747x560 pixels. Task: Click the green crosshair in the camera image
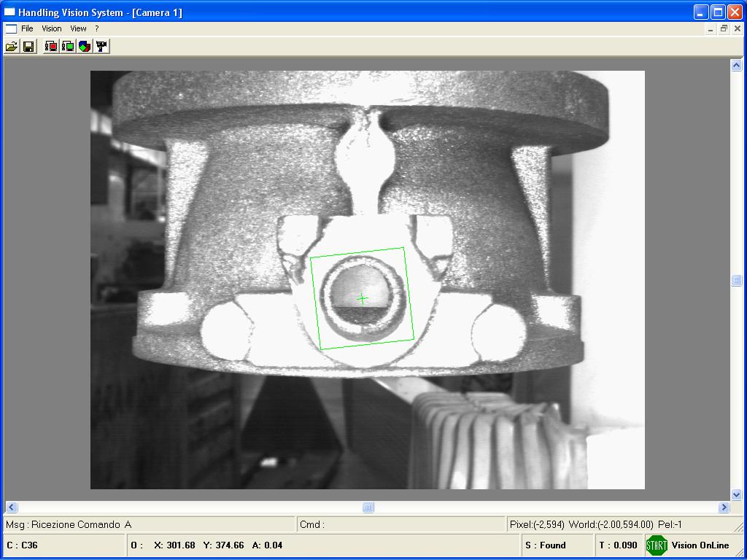click(x=362, y=298)
